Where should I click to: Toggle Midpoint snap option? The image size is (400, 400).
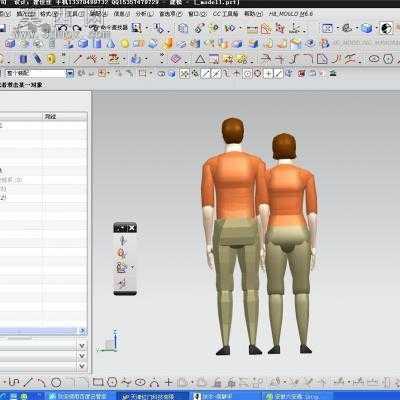click(x=216, y=73)
